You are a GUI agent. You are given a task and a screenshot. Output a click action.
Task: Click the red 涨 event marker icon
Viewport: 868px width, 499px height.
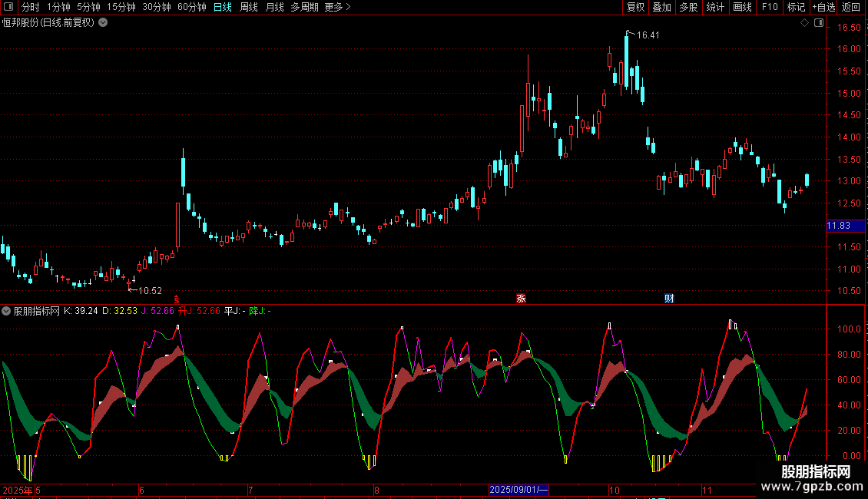(x=521, y=299)
